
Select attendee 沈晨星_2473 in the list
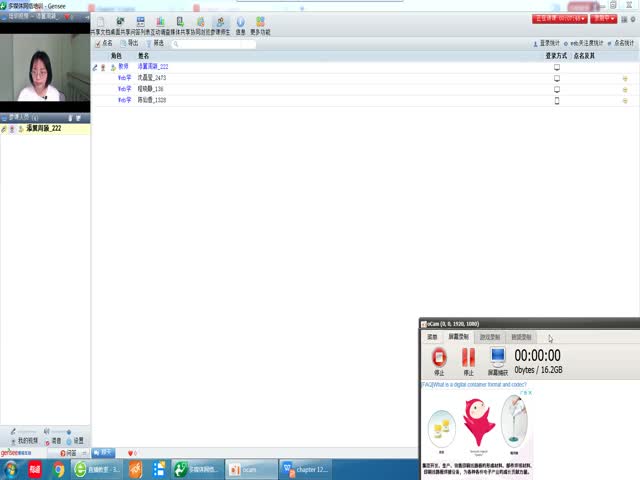[x=152, y=77]
